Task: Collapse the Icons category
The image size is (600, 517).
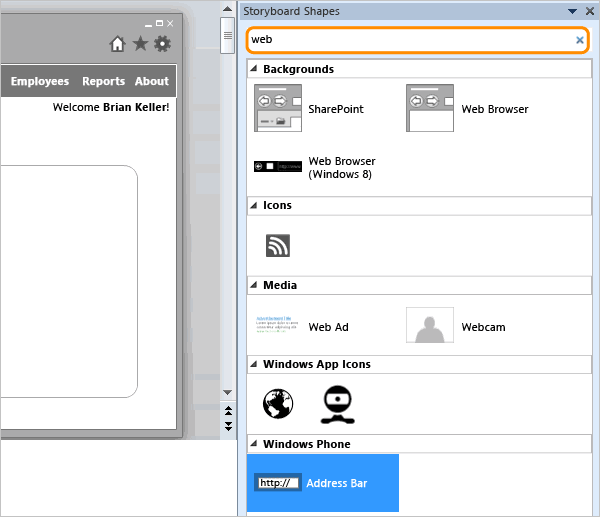Action: pyautogui.click(x=253, y=206)
